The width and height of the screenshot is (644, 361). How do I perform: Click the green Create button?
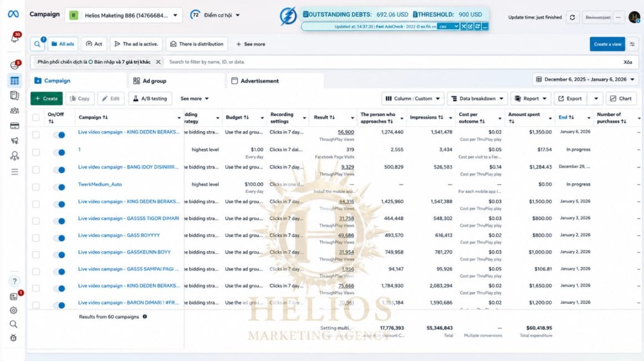[x=46, y=98]
